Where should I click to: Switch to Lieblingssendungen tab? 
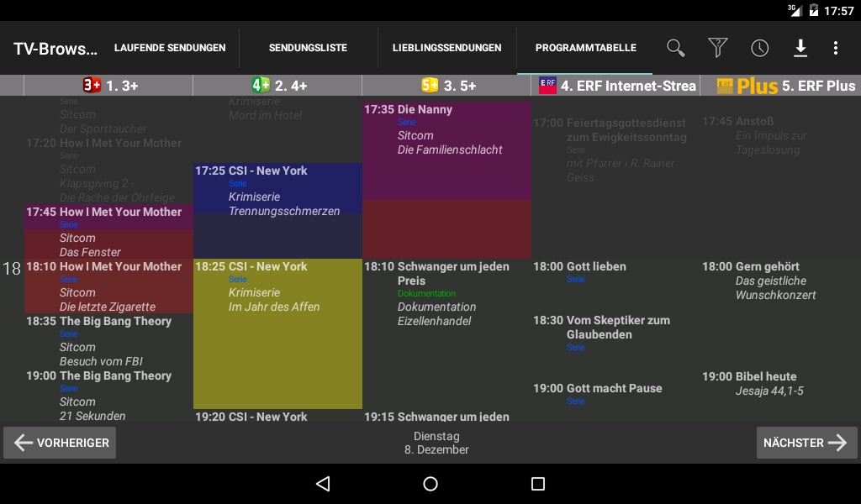coord(447,48)
